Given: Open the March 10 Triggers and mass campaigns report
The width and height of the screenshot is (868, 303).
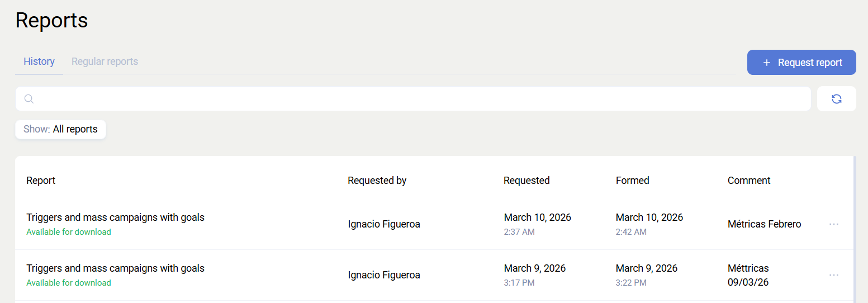Looking at the screenshot, I should coord(115,217).
